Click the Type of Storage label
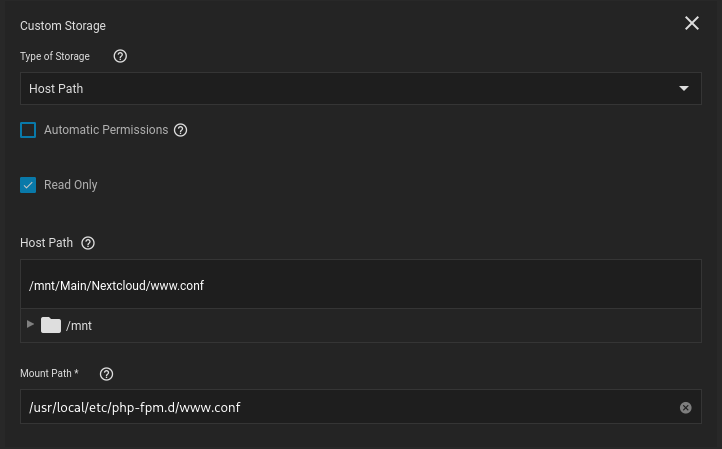Image resolution: width=722 pixels, height=449 pixels. pyautogui.click(x=55, y=56)
